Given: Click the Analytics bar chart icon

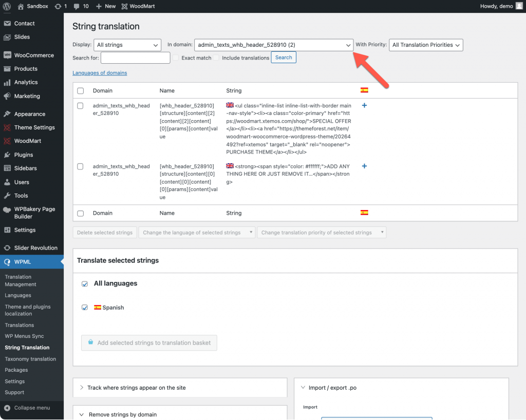Looking at the screenshot, I should 7,83.
